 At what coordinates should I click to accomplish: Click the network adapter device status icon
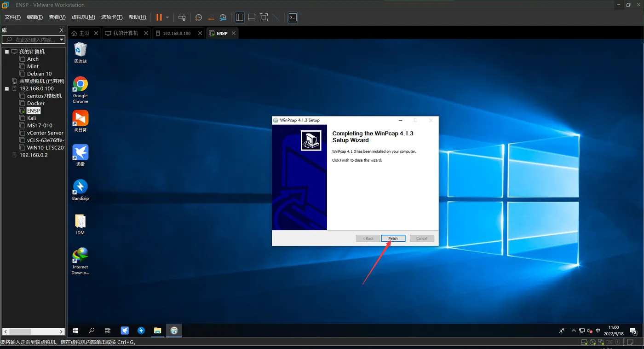tap(601, 342)
